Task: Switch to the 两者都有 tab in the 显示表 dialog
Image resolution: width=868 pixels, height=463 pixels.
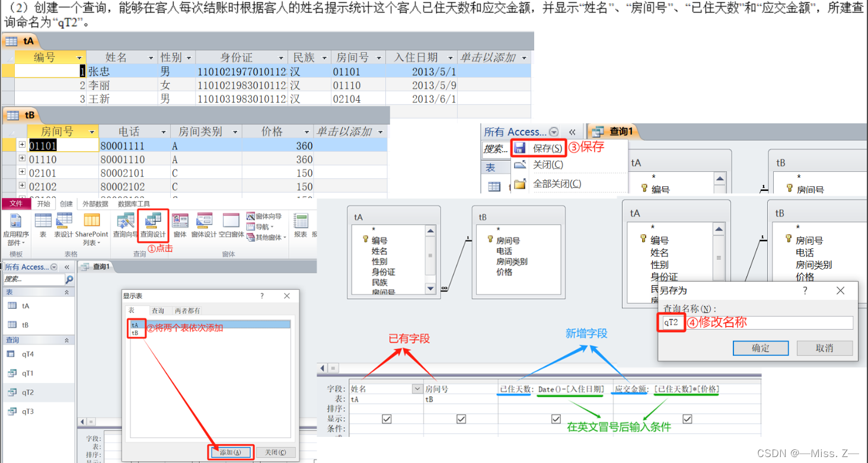Action: [x=187, y=310]
